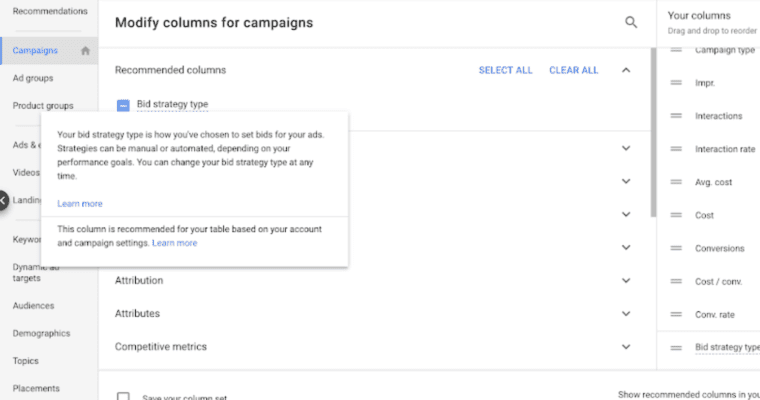Click the SELECT ALL button
760x400 pixels.
505,70
